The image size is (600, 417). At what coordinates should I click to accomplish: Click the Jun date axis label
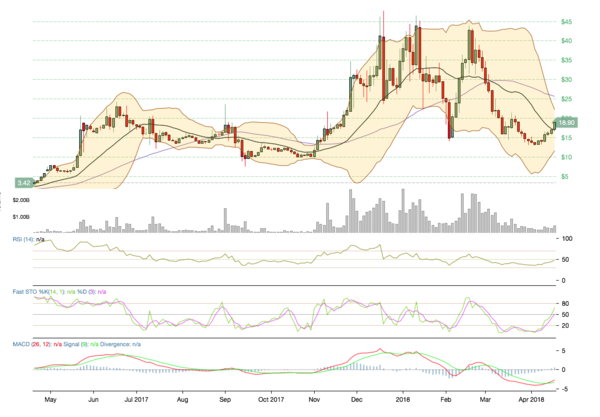(93, 400)
